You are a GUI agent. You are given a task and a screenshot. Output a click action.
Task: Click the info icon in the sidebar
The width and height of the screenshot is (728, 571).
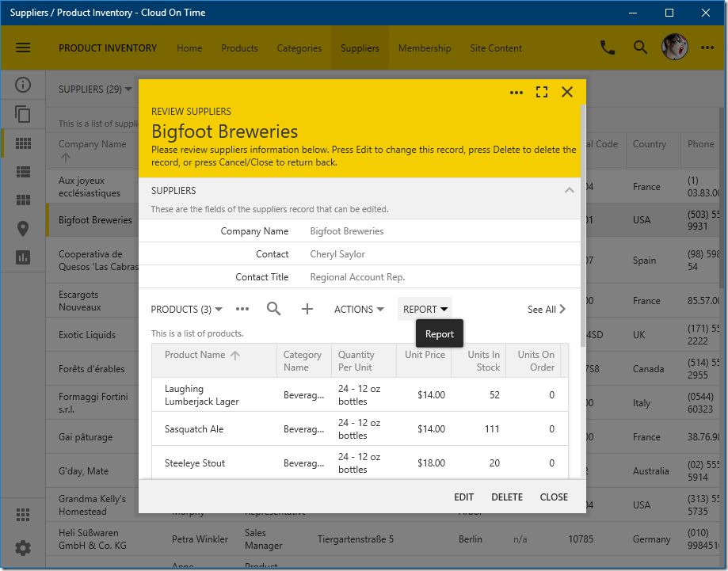[x=23, y=85]
